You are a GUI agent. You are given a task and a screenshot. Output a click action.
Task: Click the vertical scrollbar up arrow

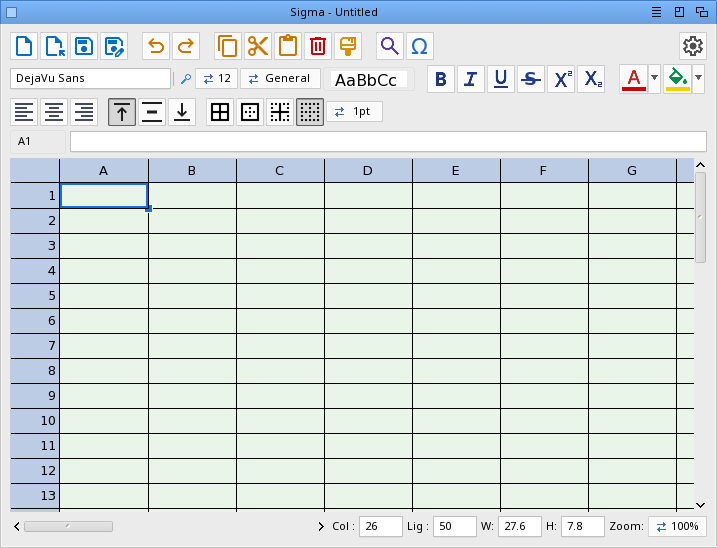click(x=700, y=165)
